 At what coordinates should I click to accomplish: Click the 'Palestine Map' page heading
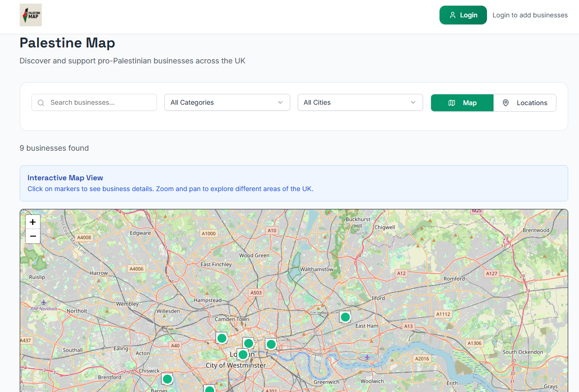(67, 43)
